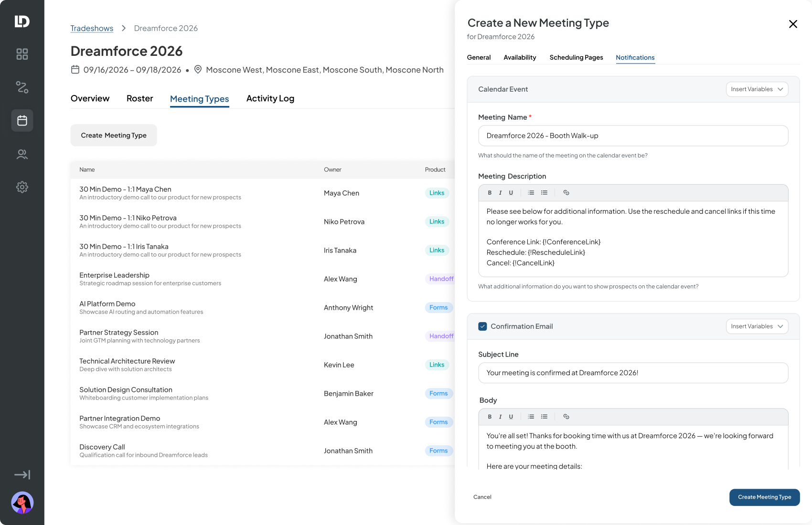This screenshot has height=525, width=812.
Task: Insert numbered list in email Body
Action: point(531,417)
